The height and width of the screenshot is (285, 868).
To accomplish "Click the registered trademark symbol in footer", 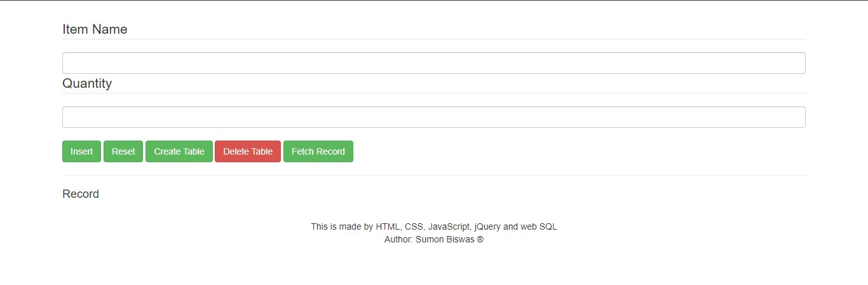I will point(480,240).
